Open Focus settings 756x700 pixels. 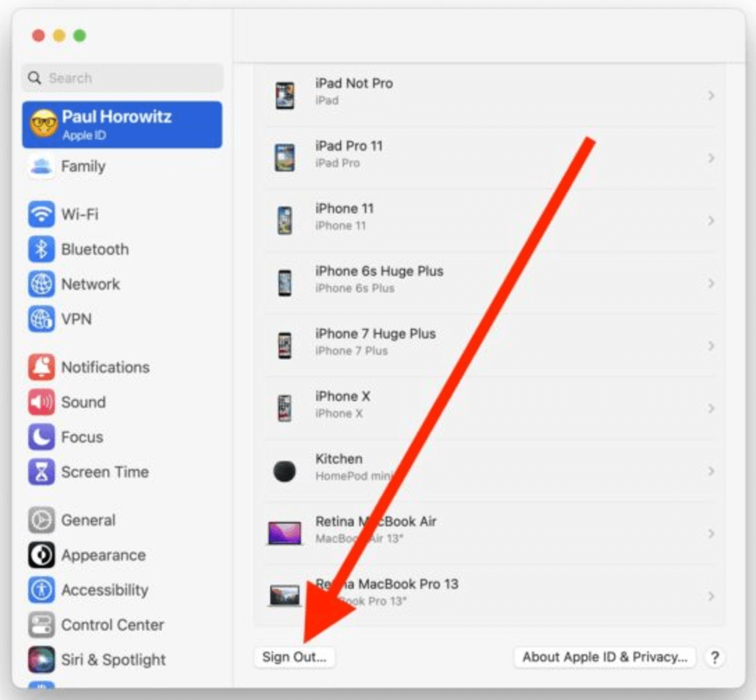(x=82, y=437)
